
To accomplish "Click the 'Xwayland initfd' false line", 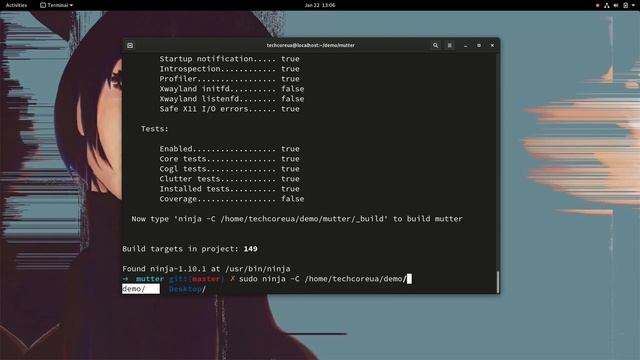I will 231,89.
